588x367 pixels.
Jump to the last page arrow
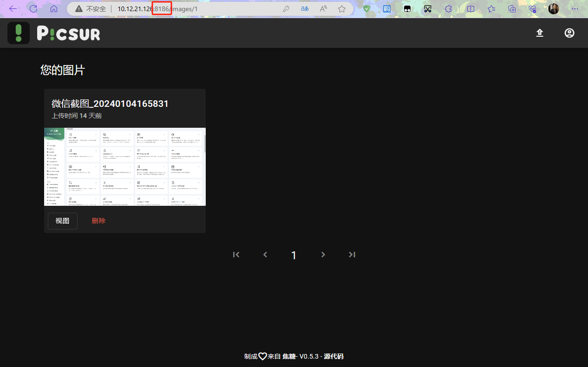[352, 255]
